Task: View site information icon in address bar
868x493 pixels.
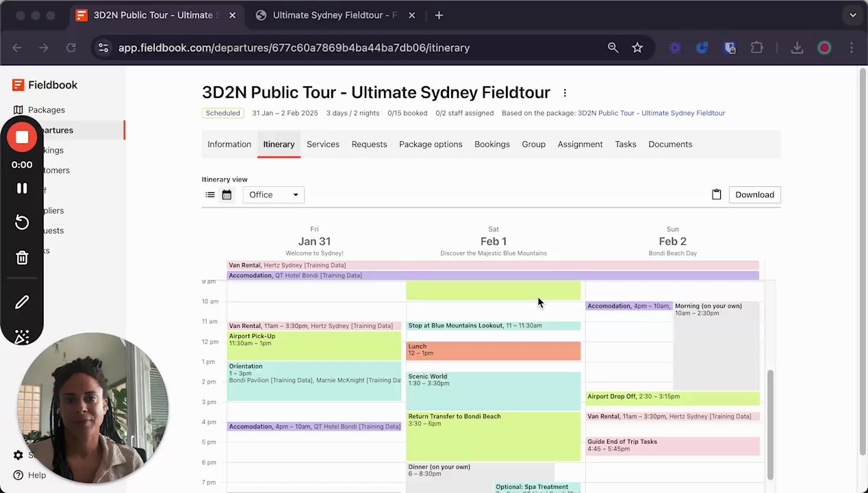Action: 103,48
